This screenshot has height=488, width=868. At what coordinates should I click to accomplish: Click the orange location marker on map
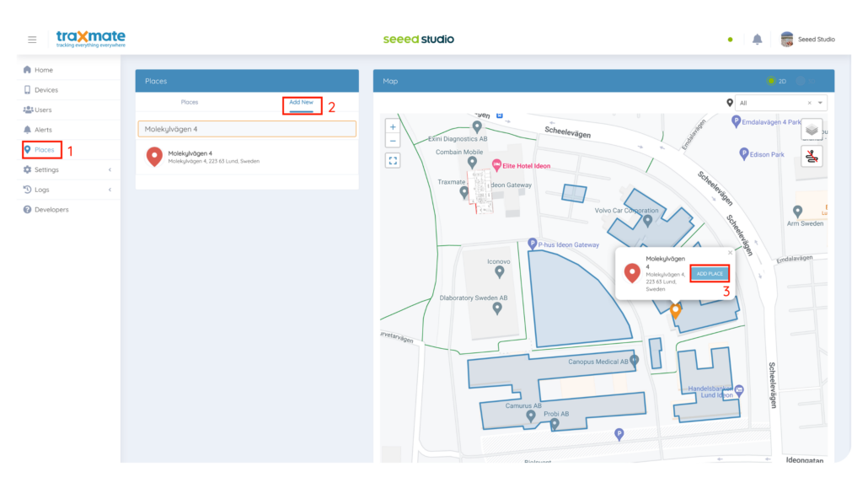click(x=675, y=310)
